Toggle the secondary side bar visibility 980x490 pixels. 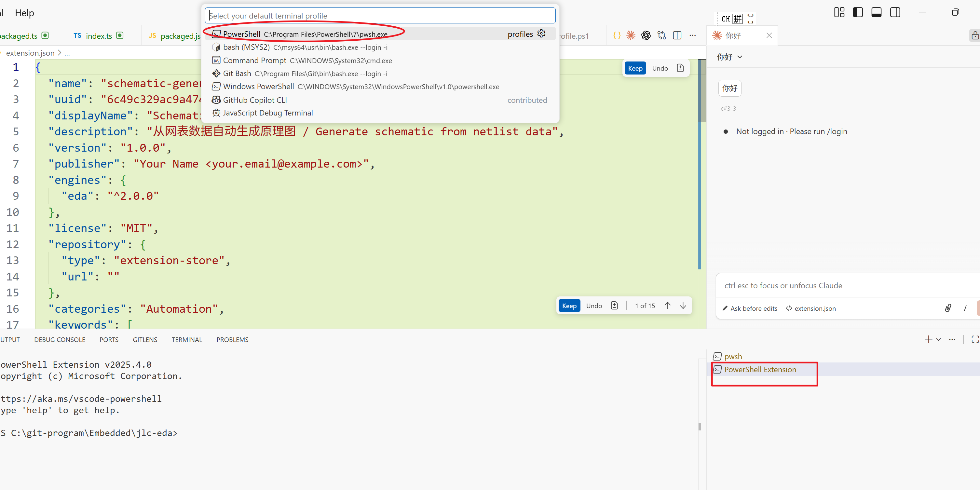(x=895, y=12)
